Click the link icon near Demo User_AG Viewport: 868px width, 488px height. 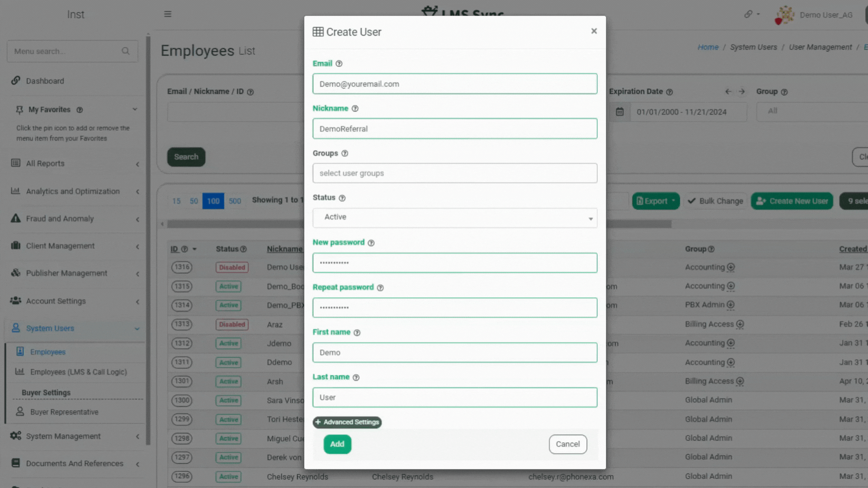pos(748,14)
